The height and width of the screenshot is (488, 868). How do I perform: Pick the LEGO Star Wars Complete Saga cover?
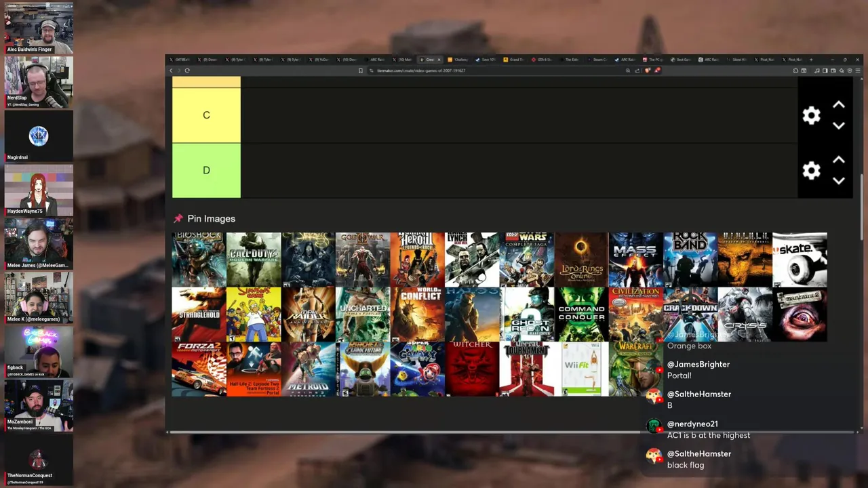click(x=526, y=260)
